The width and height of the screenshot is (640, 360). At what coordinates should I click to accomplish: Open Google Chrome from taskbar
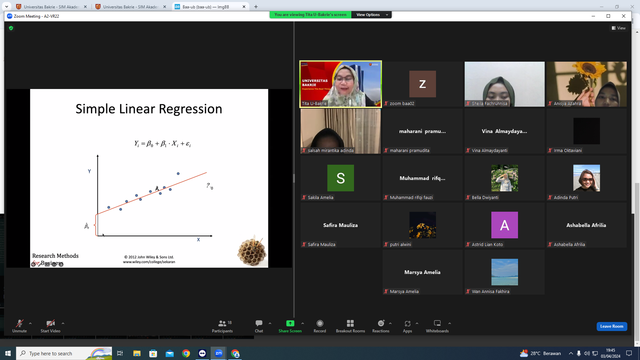[x=186, y=353]
